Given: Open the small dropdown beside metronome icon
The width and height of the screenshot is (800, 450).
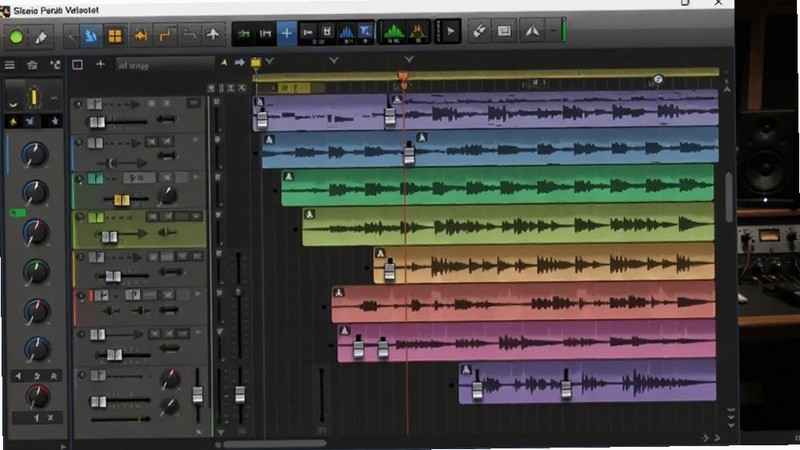Looking at the screenshot, I should pyautogui.click(x=553, y=31).
